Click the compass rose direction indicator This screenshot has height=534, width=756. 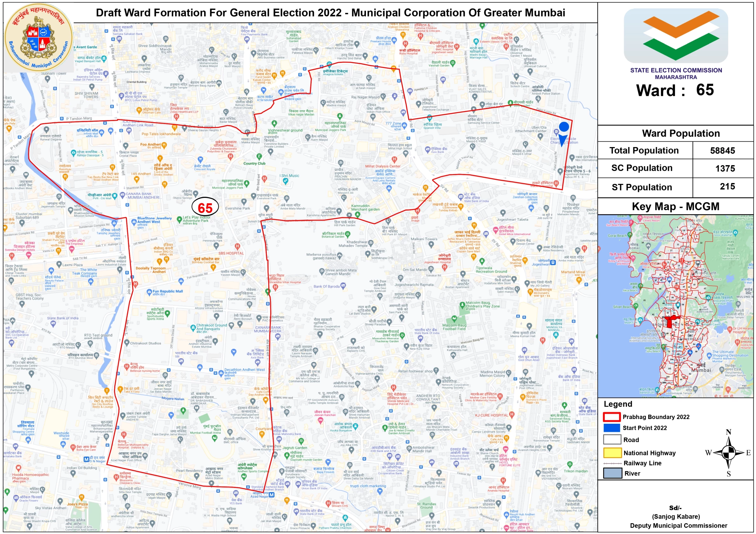729,452
